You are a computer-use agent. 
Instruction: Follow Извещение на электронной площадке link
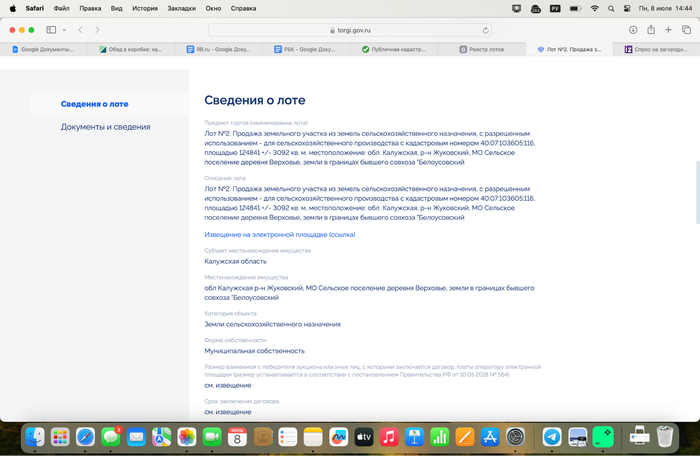click(x=279, y=234)
